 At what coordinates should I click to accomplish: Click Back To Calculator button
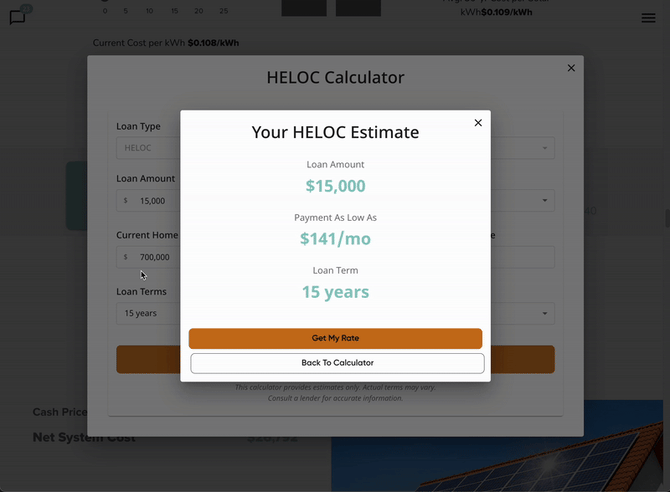[x=337, y=363]
